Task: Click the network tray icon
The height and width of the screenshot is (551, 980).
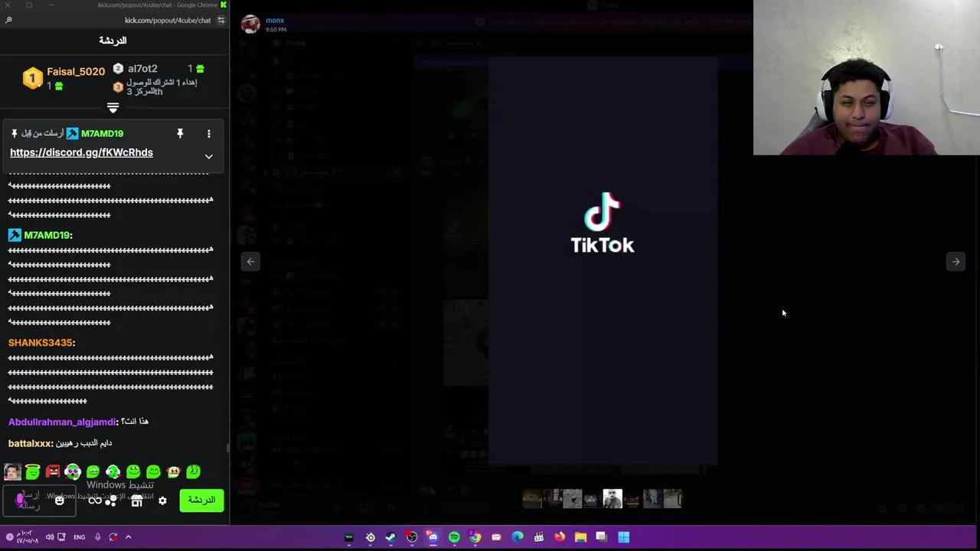Action: [x=61, y=537]
